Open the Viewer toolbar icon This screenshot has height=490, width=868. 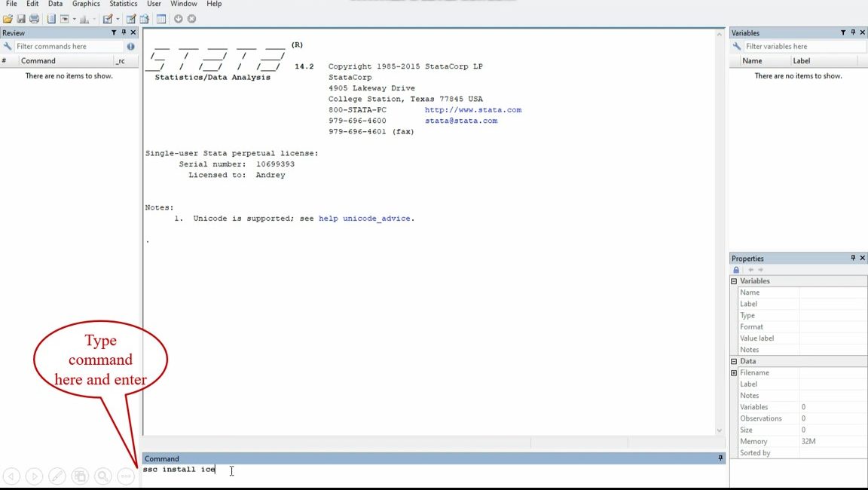pyautogui.click(x=65, y=19)
